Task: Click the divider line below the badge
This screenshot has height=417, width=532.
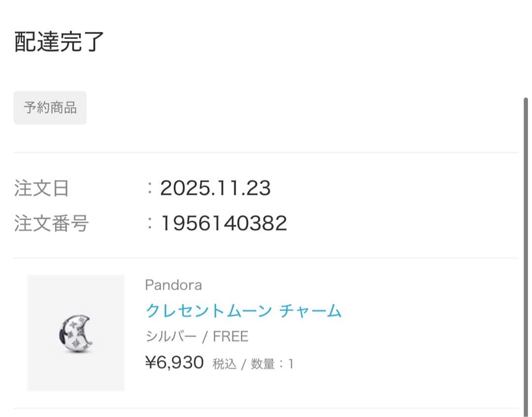Action: tap(266, 152)
